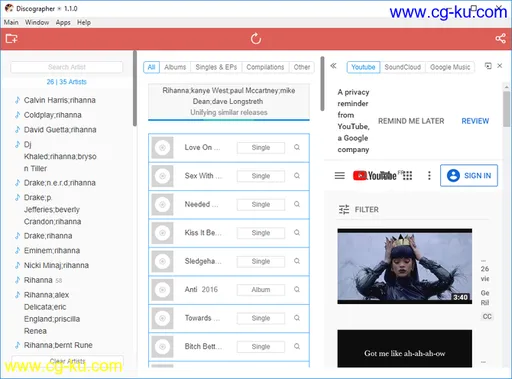Select artist Rihanna 58

tap(43, 280)
